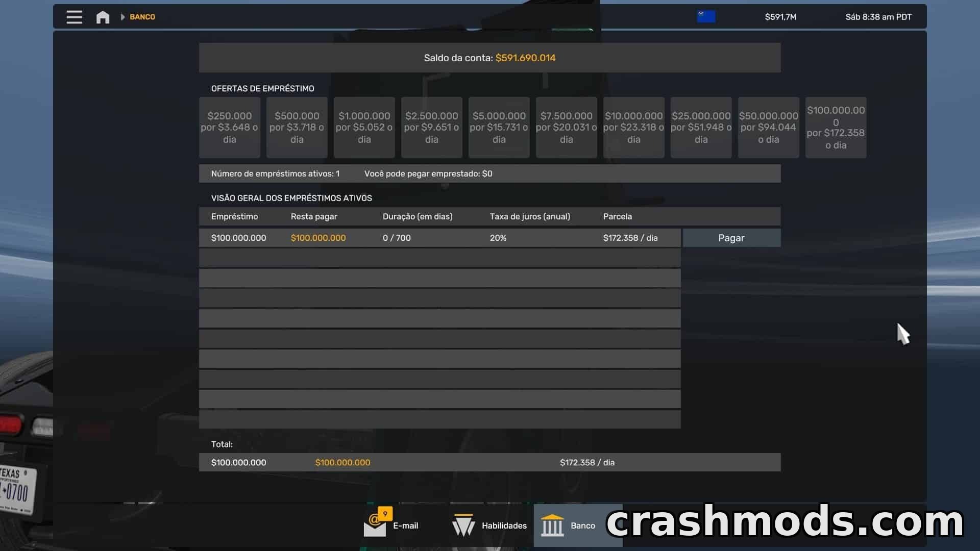This screenshot has width=980, height=551.
Task: Select the $100.000.000 loan offer
Action: click(836, 128)
